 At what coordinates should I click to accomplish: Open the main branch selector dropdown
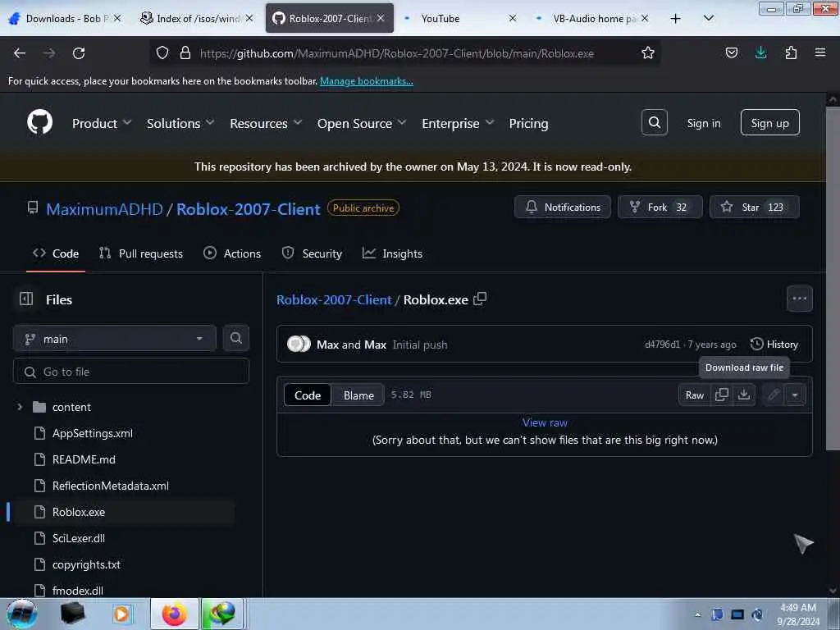115,339
